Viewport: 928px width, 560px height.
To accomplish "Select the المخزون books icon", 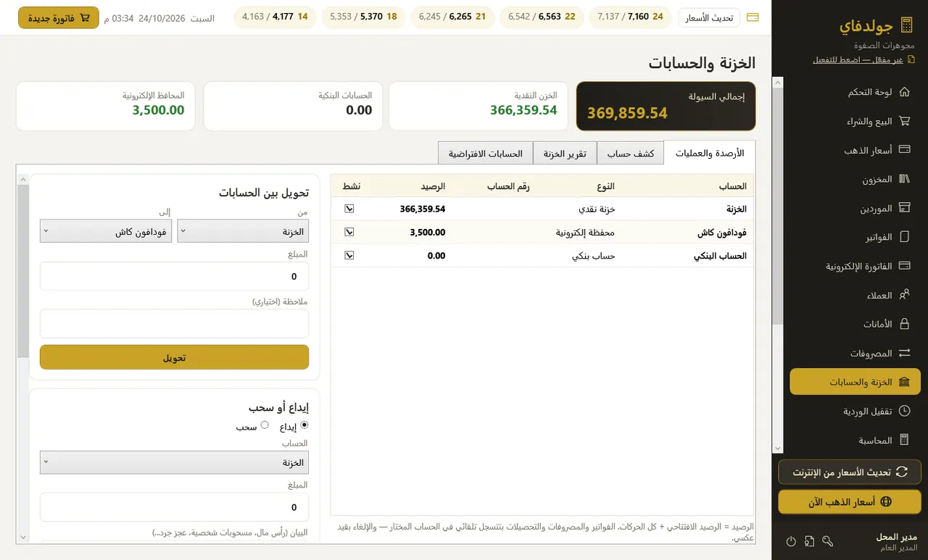I will click(904, 179).
